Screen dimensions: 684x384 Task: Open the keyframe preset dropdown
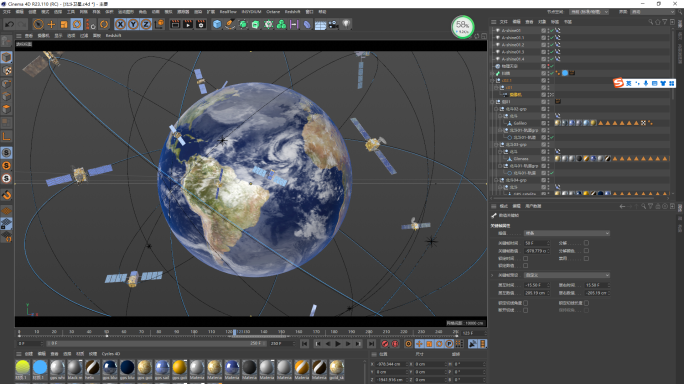coord(566,275)
